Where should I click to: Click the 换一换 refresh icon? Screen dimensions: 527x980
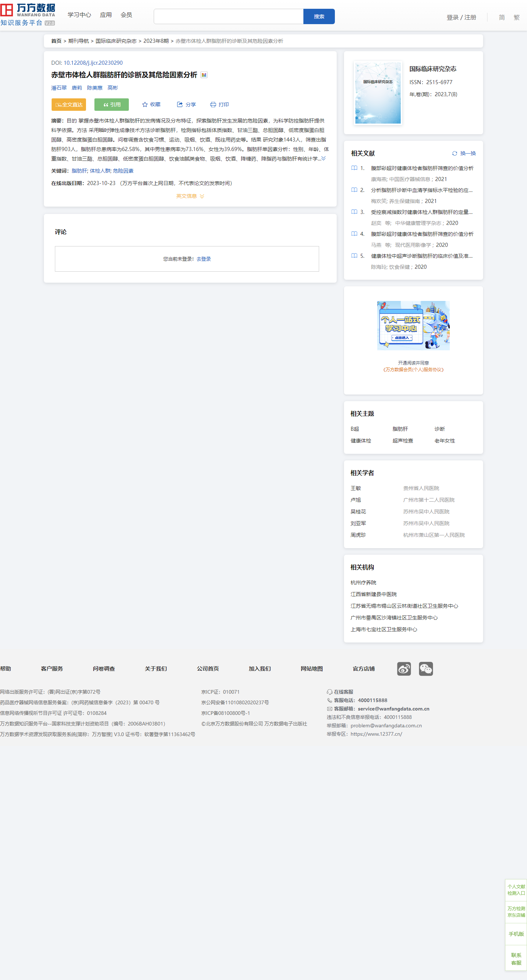coord(454,153)
